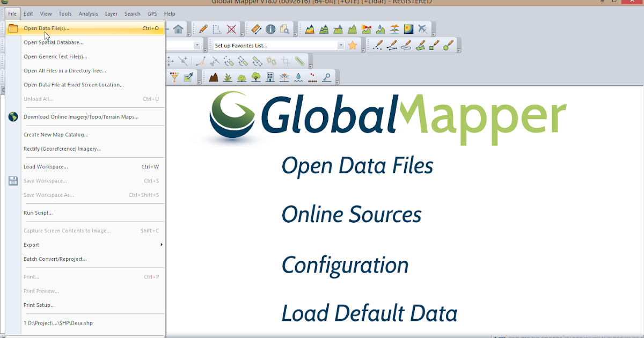Click the key icon in Lidar toolbar

tap(326, 77)
